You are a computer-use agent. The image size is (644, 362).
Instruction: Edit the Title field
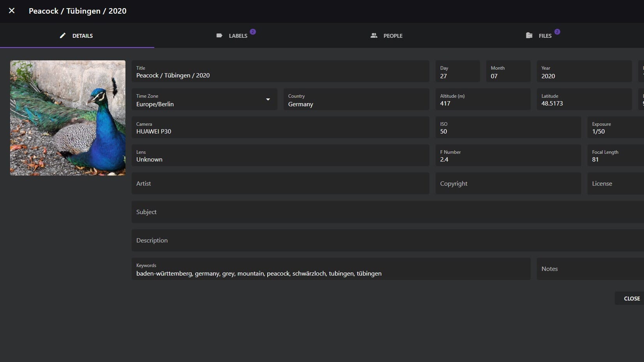pos(280,75)
